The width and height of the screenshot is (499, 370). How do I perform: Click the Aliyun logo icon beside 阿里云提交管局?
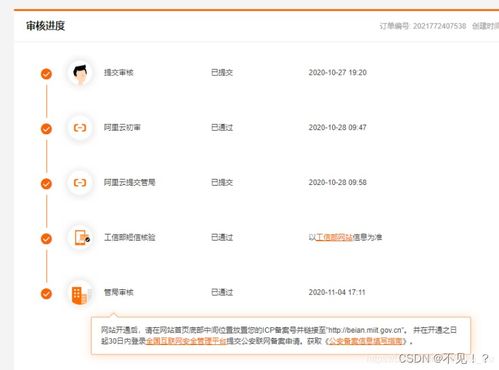[80, 183]
